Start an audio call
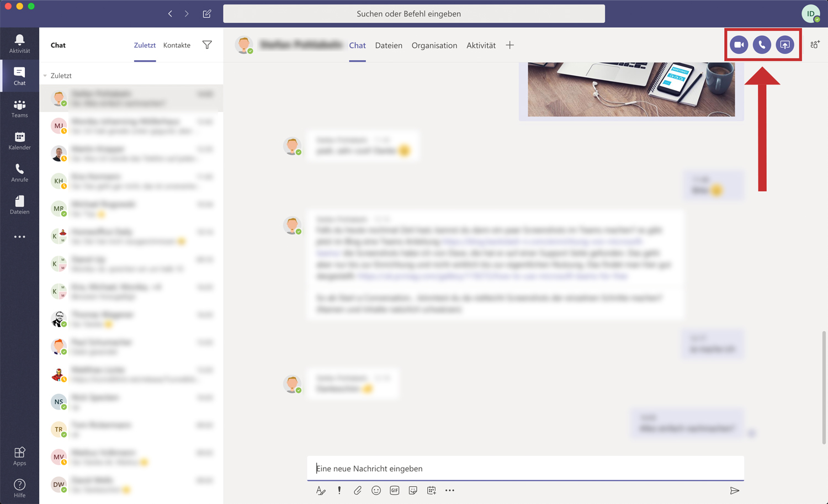Viewport: 828px width, 504px height. 762,45
